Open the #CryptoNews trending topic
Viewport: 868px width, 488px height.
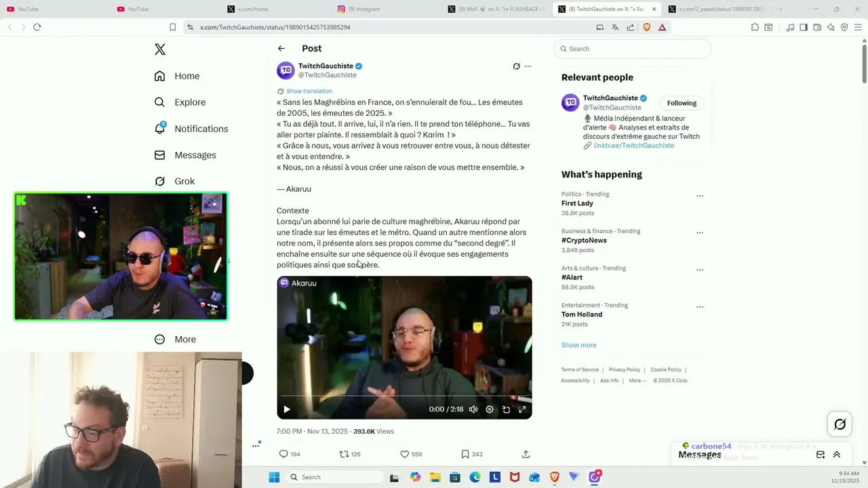(584, 241)
